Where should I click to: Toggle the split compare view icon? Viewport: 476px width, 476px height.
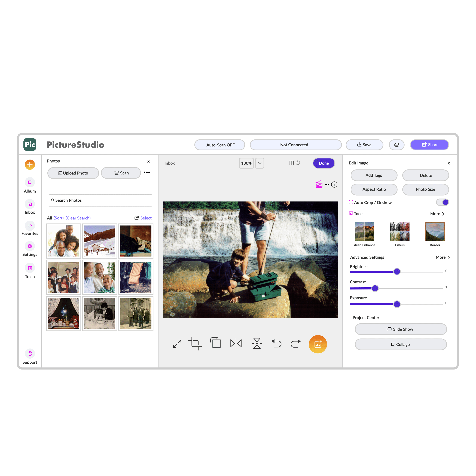(291, 163)
